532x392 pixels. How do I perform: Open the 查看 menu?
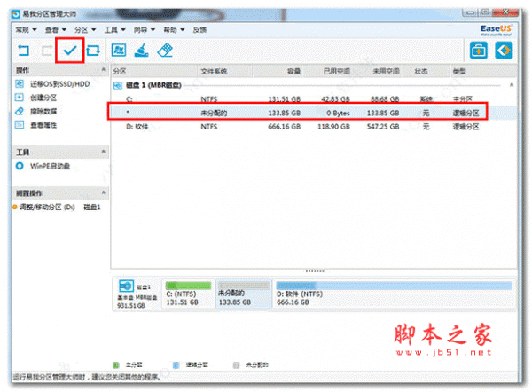point(55,30)
